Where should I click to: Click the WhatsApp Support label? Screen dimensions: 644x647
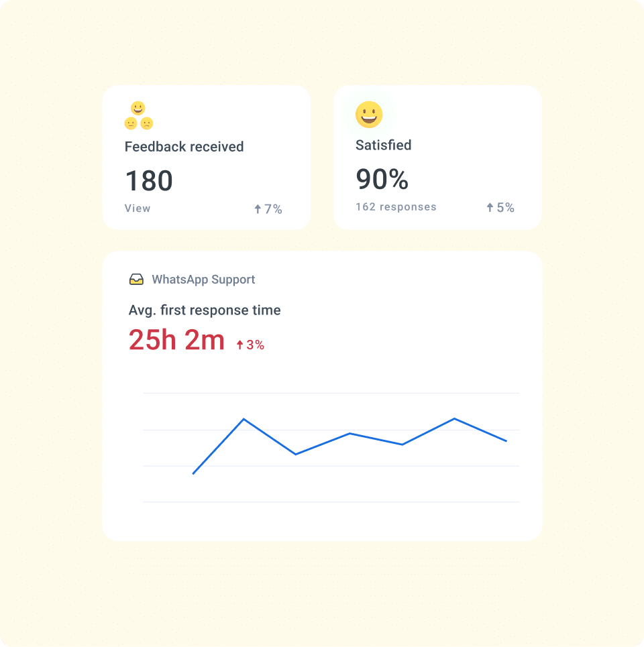(203, 280)
